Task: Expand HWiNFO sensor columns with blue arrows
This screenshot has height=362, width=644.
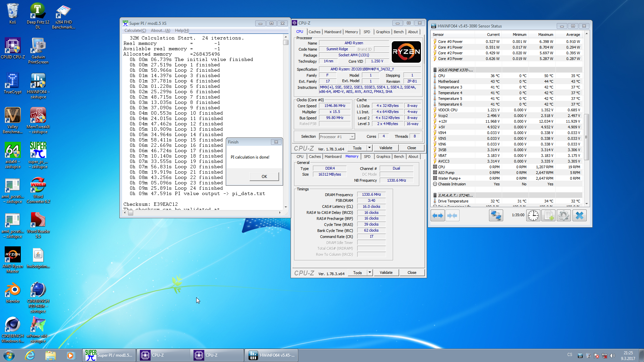Action: pos(438,216)
